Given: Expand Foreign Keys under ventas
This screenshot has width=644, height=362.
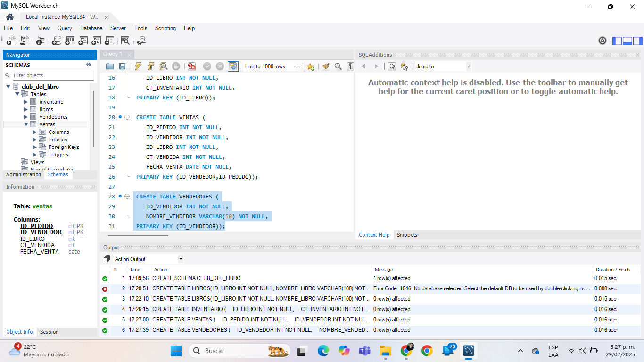Looking at the screenshot, I should [35, 147].
